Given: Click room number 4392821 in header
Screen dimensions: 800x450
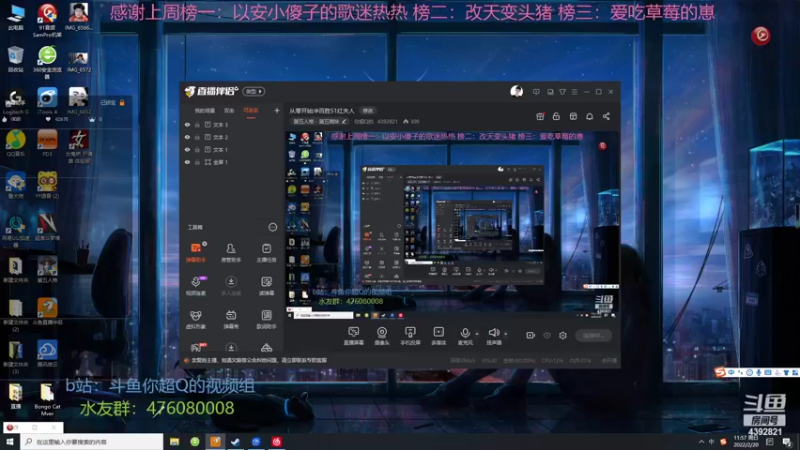Looking at the screenshot, I should click(x=387, y=121).
